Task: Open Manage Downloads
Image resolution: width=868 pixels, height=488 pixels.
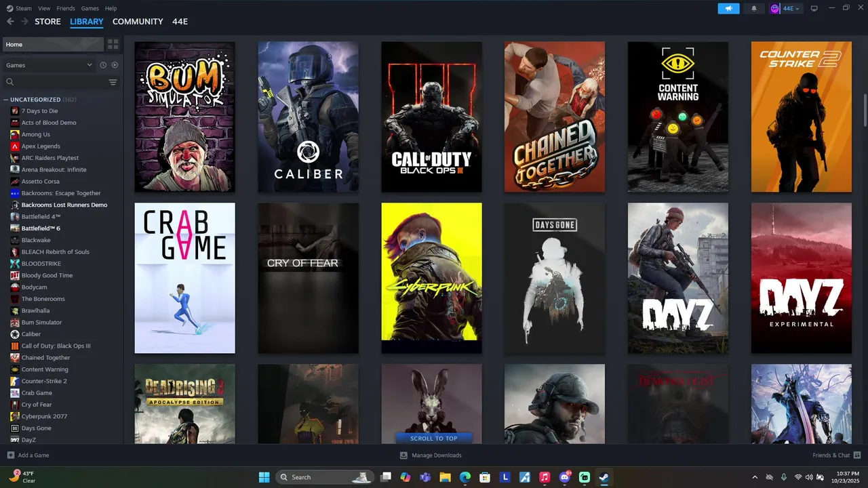Action: click(x=437, y=455)
